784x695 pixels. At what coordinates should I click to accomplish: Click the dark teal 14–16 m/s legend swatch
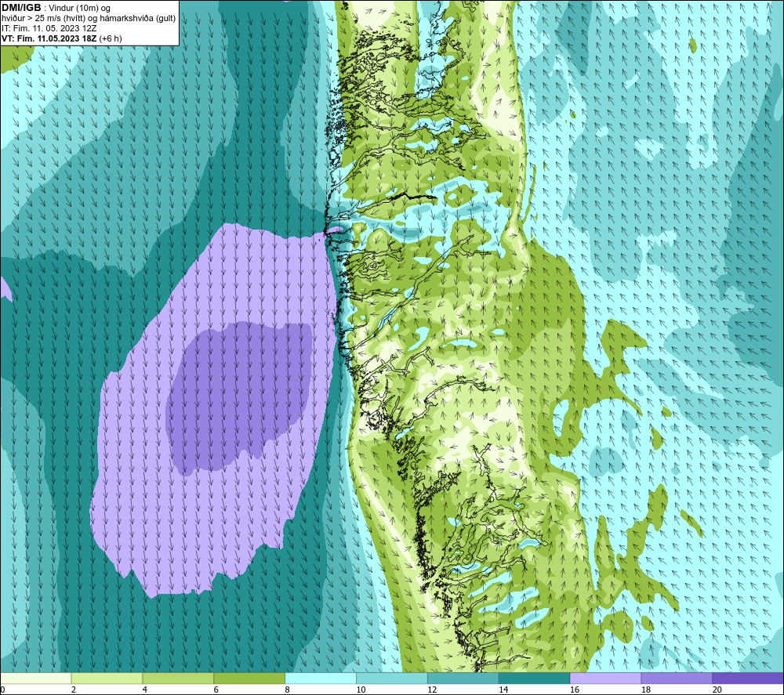pos(534,679)
